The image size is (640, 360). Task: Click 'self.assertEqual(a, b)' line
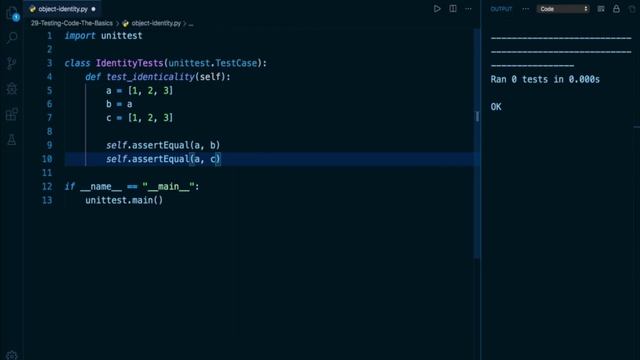click(x=163, y=145)
